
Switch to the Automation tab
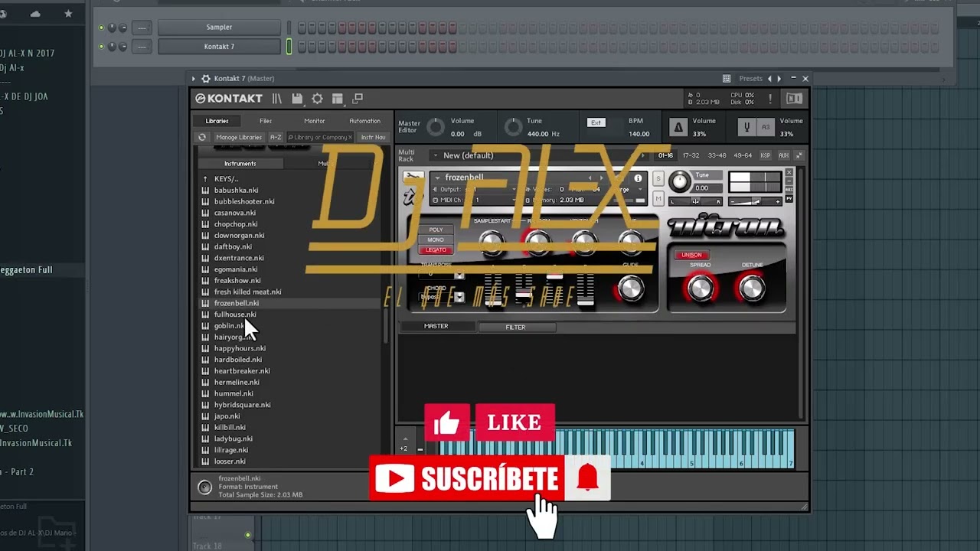(x=364, y=121)
